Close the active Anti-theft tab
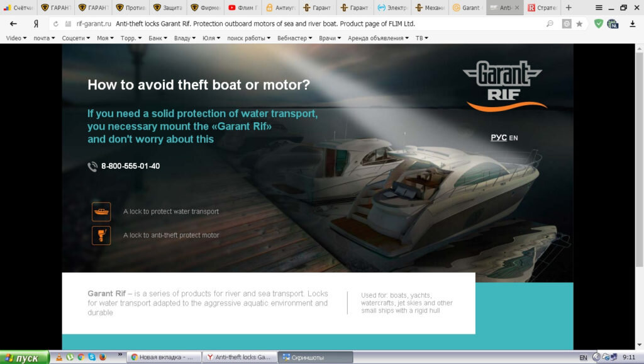 pos(517,8)
